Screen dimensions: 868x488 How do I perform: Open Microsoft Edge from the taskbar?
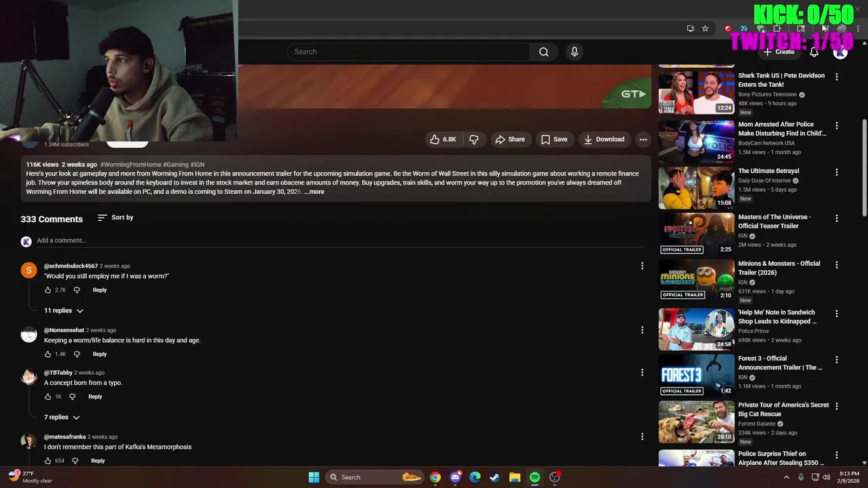pyautogui.click(x=475, y=477)
